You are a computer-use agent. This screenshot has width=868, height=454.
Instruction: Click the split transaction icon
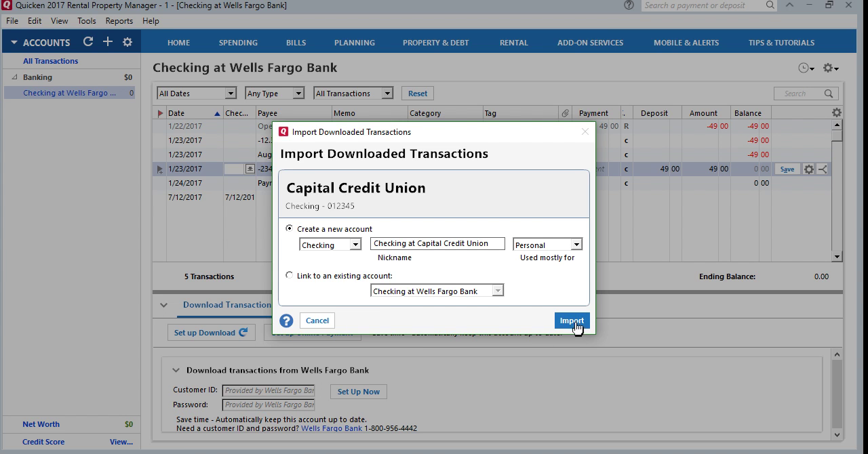pos(823,169)
